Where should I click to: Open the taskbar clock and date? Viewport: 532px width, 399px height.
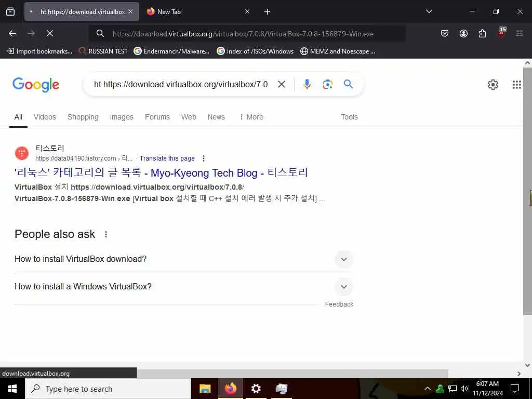pos(487,389)
